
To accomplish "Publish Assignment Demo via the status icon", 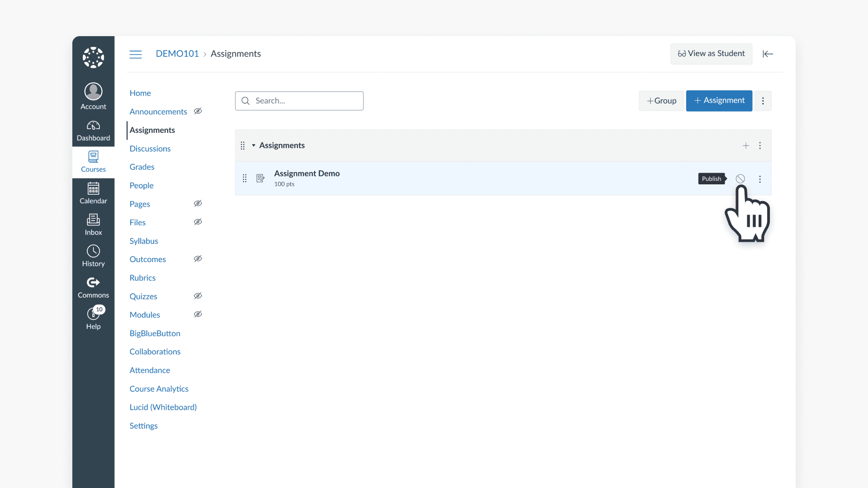I will tap(741, 178).
